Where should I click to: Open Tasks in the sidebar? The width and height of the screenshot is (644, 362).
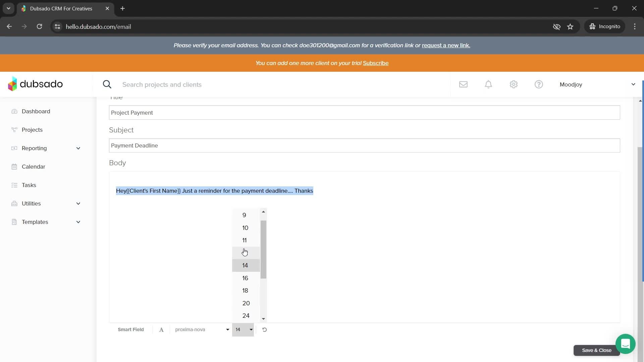click(29, 185)
